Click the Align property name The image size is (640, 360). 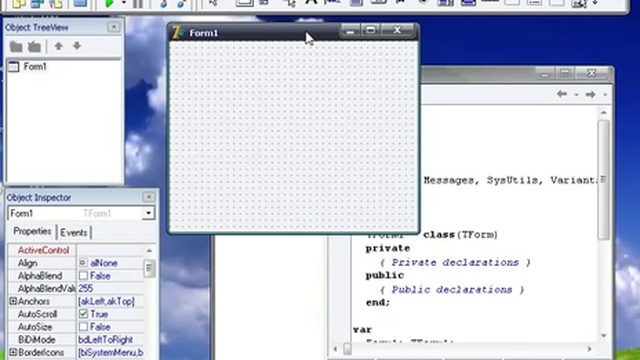point(27,263)
